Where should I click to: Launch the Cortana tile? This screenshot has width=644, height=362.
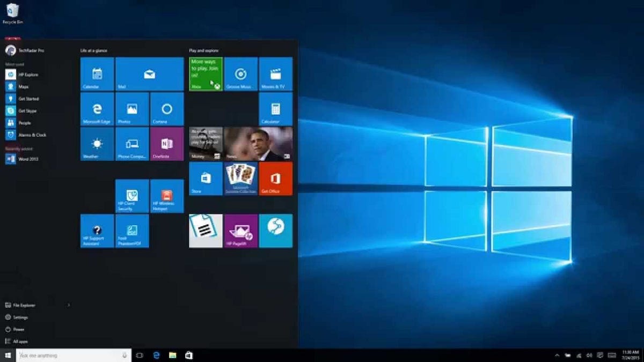[x=166, y=109]
